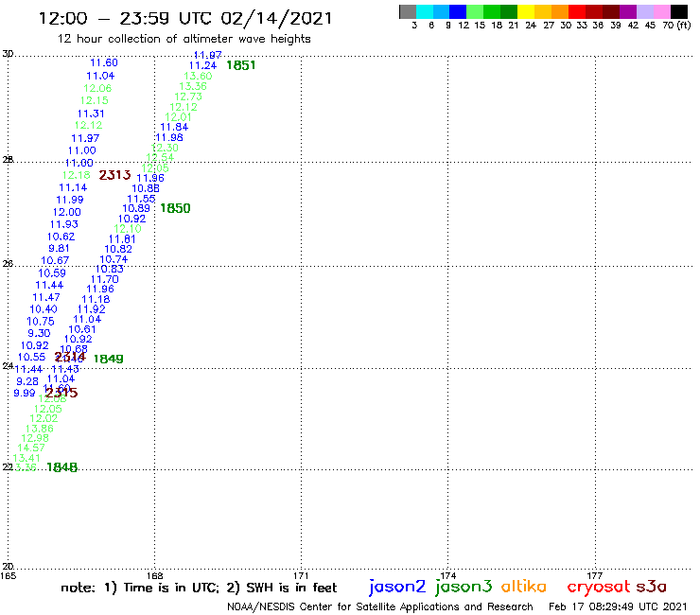Click the purple swatch in the color scale
Image resolution: width=700 pixels, height=615 pixels.
[628, 11]
